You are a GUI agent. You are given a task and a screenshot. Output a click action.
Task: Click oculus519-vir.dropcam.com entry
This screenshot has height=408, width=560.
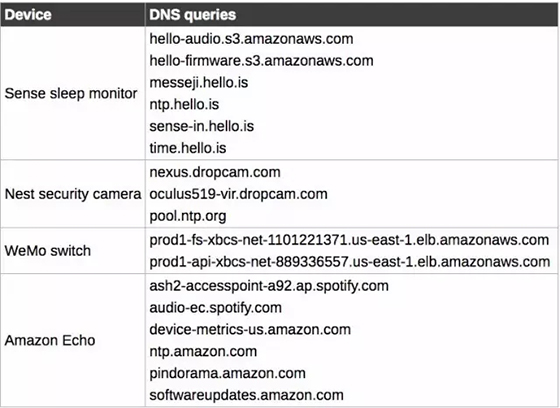pyautogui.click(x=239, y=194)
